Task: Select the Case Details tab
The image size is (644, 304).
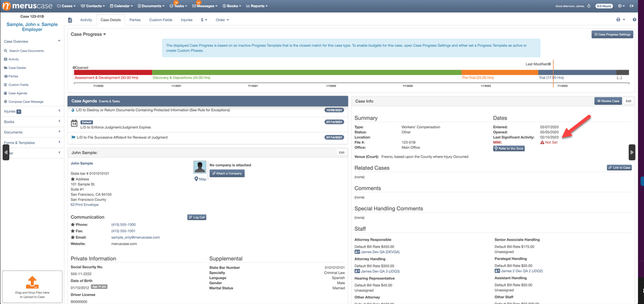Action: [x=111, y=20]
